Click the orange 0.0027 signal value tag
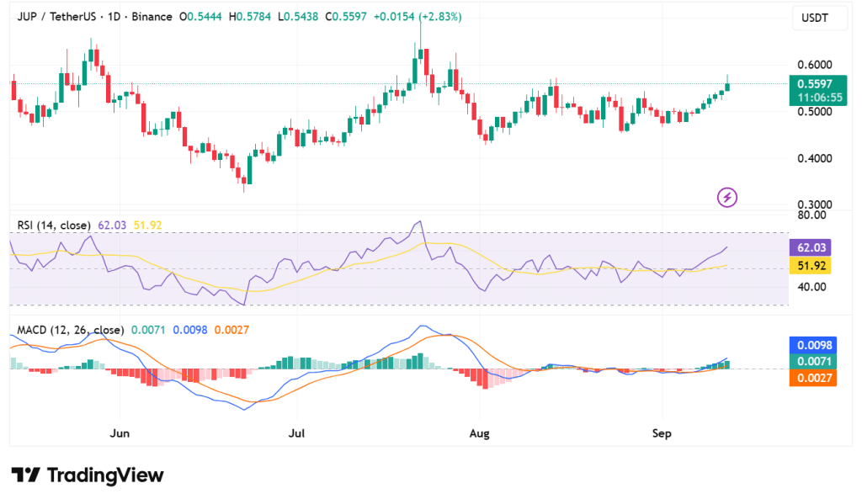This screenshot has height=504, width=862. tap(811, 379)
